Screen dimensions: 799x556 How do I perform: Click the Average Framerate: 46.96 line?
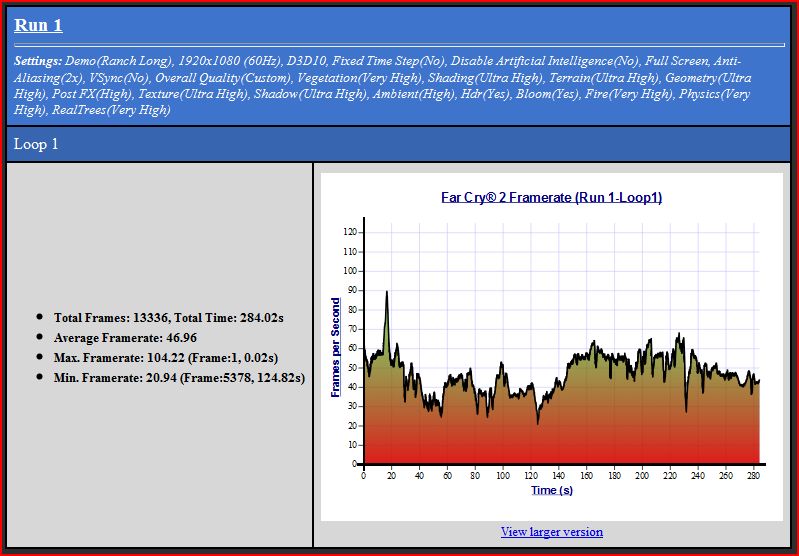[125, 338]
